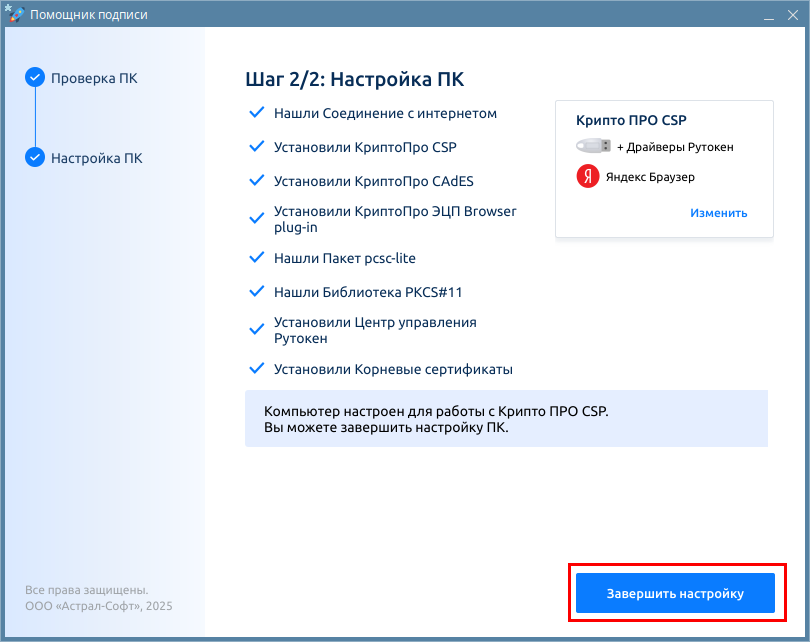810x642 pixels.
Task: Click text Нашли Соединение с интернетом
Action: (x=385, y=113)
